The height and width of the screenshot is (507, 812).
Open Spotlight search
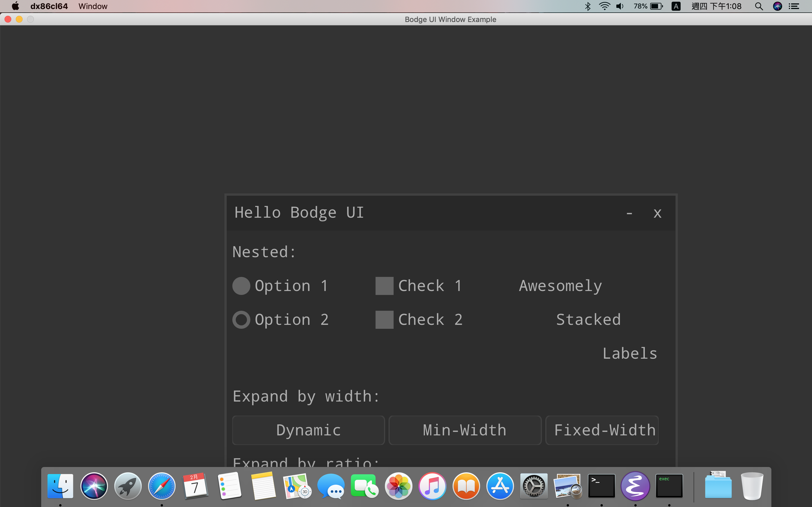point(759,6)
